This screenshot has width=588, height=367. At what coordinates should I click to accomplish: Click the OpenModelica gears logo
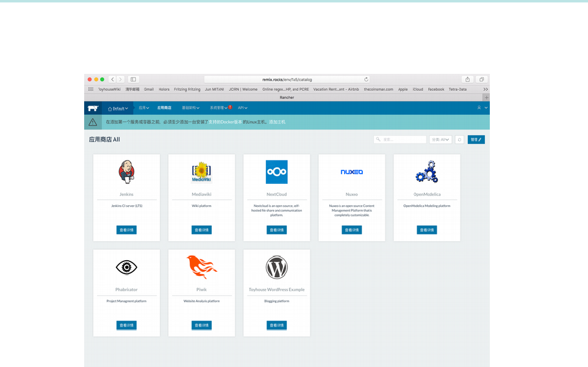[427, 172]
